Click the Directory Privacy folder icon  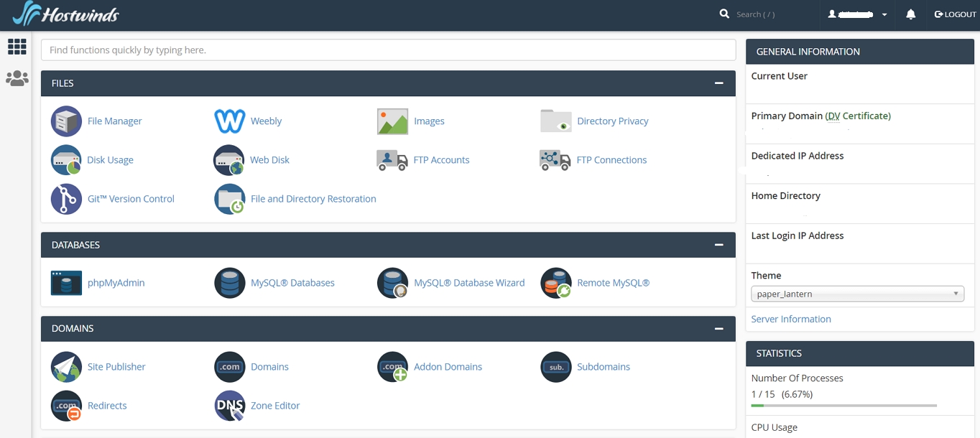pyautogui.click(x=555, y=121)
